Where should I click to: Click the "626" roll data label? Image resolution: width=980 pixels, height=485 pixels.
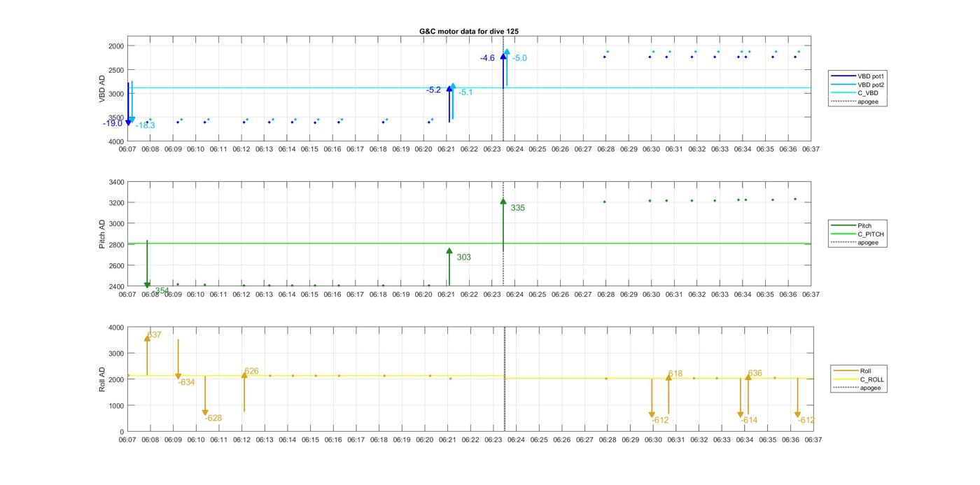pyautogui.click(x=251, y=372)
